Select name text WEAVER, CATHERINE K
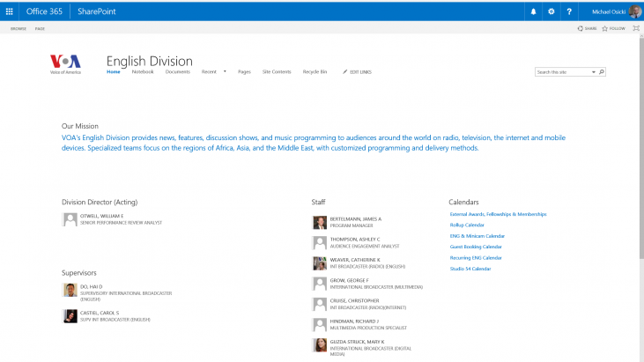This screenshot has height=362, width=644. point(355,260)
